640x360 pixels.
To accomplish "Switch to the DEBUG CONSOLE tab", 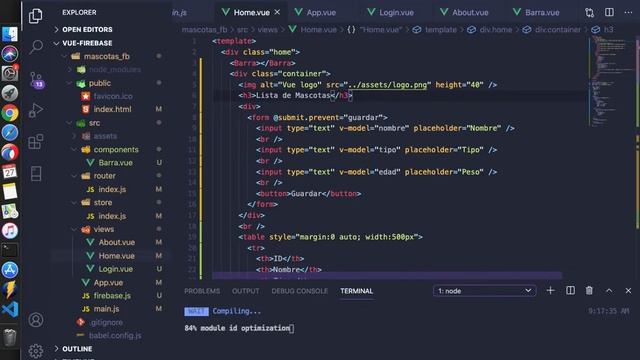I will click(300, 291).
